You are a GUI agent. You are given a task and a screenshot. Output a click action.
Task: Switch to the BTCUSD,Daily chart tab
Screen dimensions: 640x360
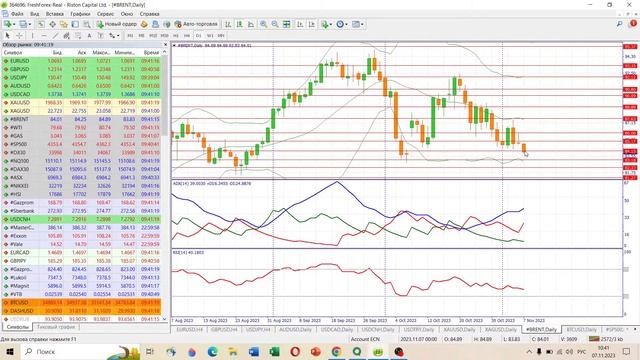pyautogui.click(x=582, y=329)
